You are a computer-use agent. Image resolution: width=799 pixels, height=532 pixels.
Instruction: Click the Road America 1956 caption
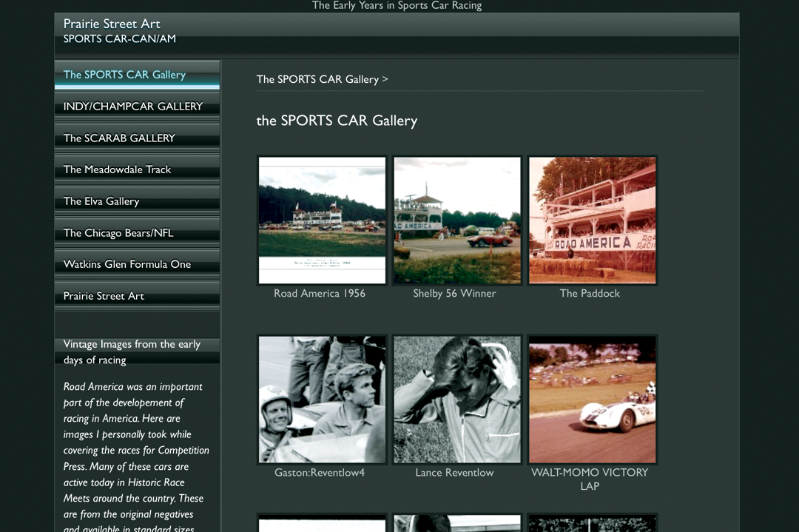(320, 294)
